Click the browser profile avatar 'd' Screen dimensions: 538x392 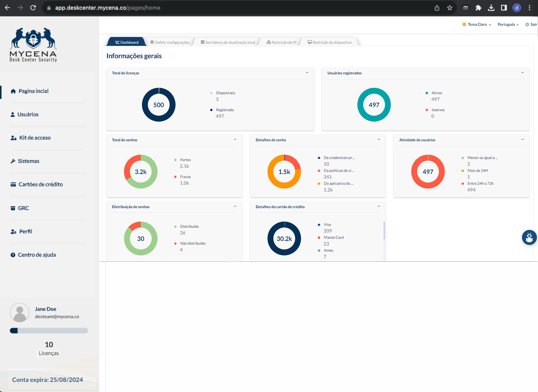tap(516, 8)
